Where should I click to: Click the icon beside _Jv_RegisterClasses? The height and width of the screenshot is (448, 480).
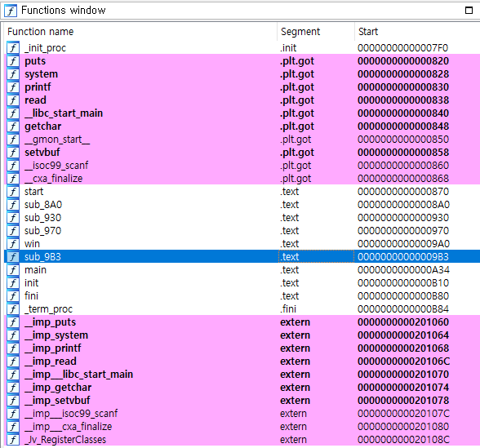tap(13, 440)
